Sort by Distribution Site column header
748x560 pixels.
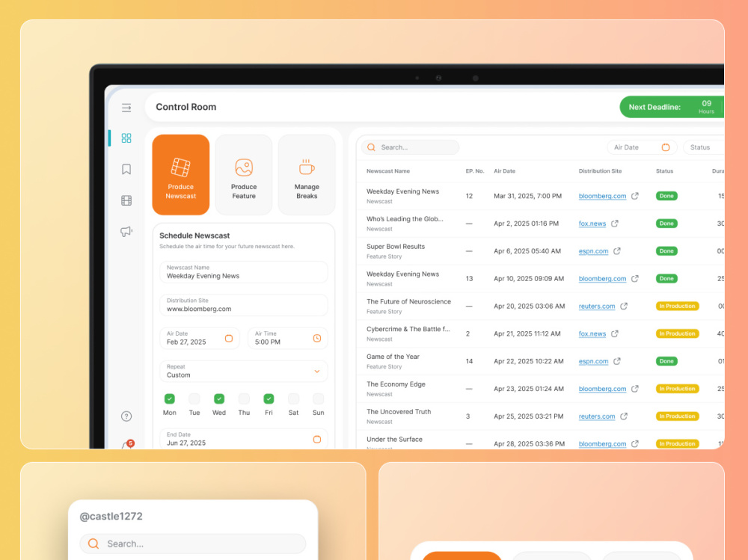(x=600, y=171)
